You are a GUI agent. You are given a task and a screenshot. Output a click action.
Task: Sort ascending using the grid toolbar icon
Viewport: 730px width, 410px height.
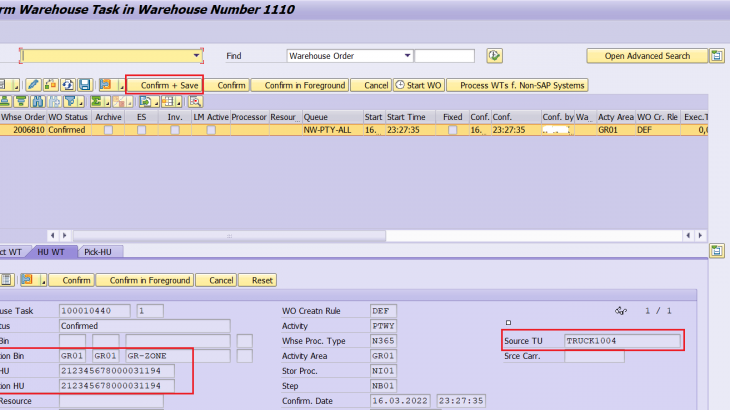(5, 101)
